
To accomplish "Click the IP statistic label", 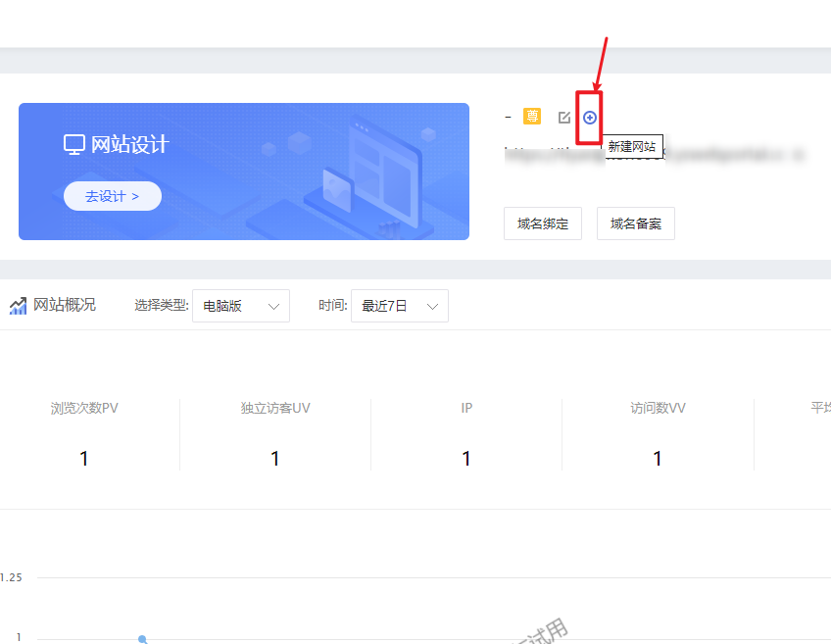I will pyautogui.click(x=466, y=408).
